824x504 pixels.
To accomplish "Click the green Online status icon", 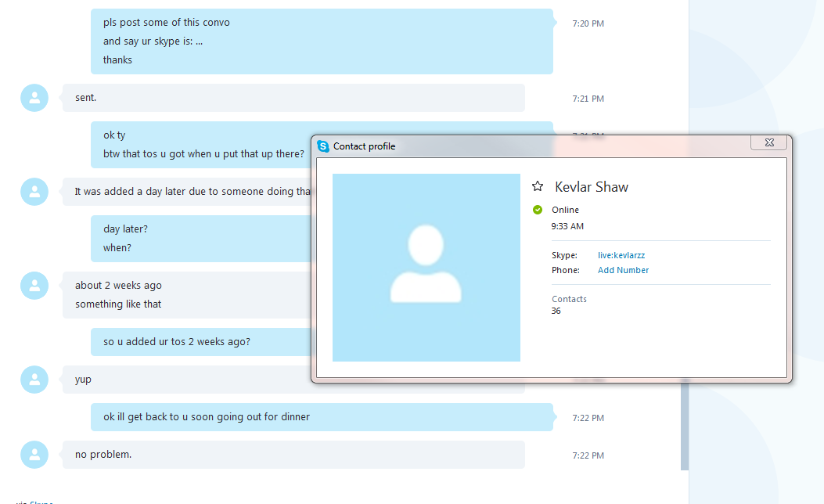I will click(537, 210).
